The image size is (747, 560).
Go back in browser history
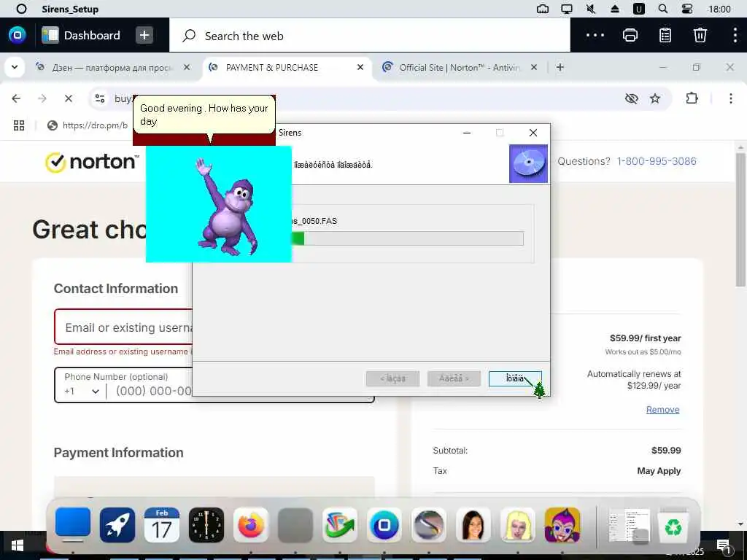[16, 98]
